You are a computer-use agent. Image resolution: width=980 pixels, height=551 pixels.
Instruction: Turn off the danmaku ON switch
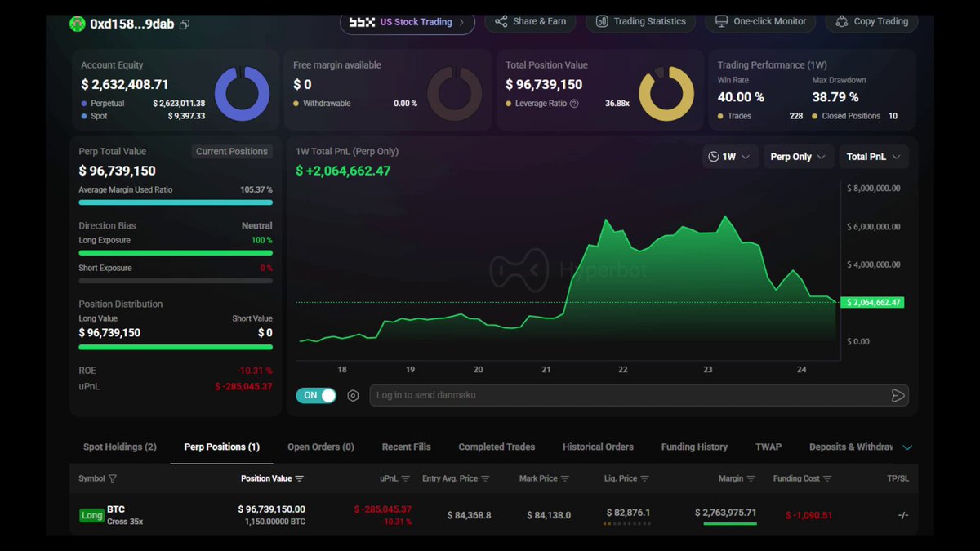pyautogui.click(x=316, y=395)
